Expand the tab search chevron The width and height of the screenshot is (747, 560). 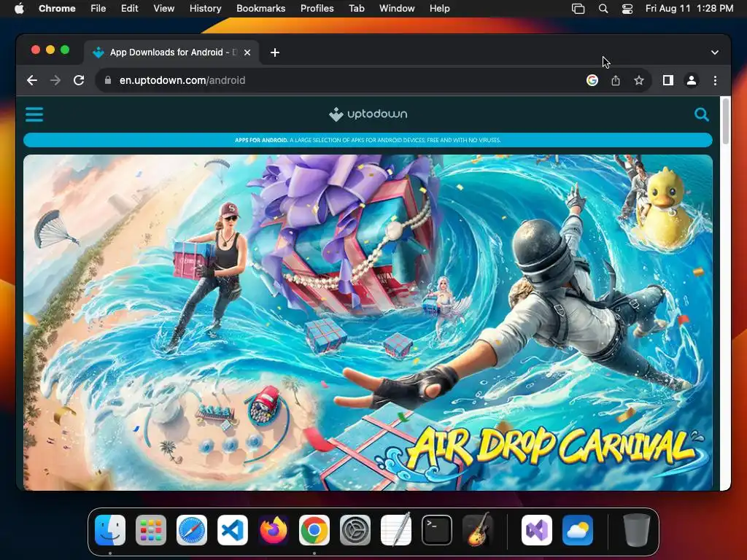pos(715,52)
